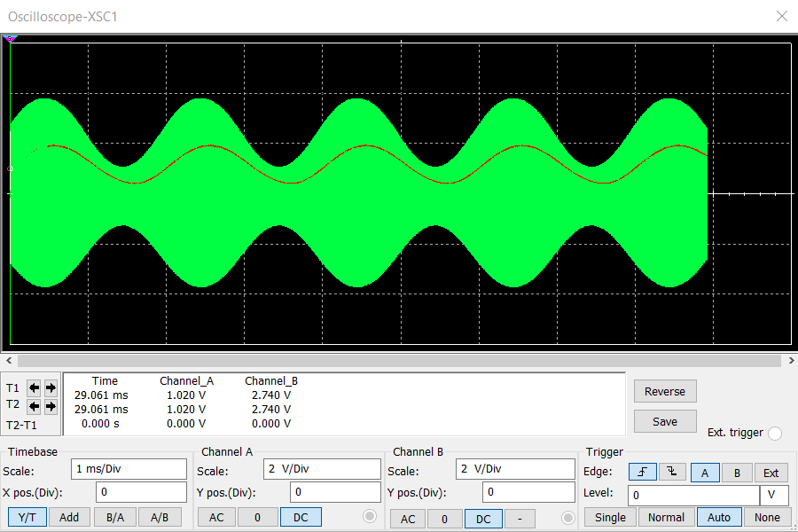This screenshot has width=798, height=532.
Task: Click the horizontal display scrollbar track
Action: [x=399, y=361]
